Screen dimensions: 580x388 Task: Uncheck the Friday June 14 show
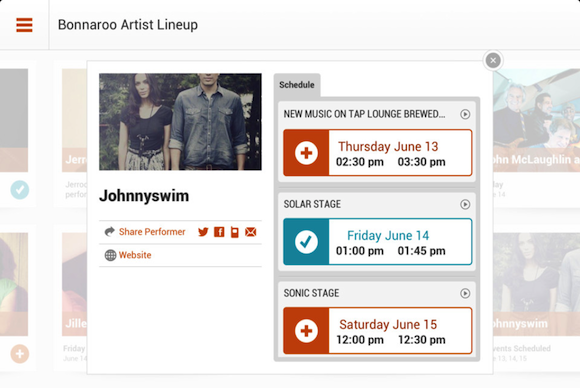click(306, 242)
